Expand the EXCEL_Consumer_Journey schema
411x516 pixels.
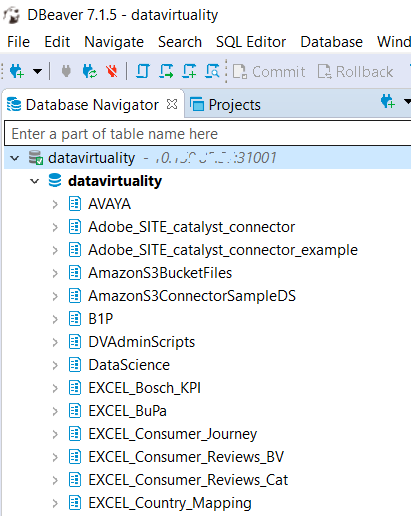(x=55, y=434)
